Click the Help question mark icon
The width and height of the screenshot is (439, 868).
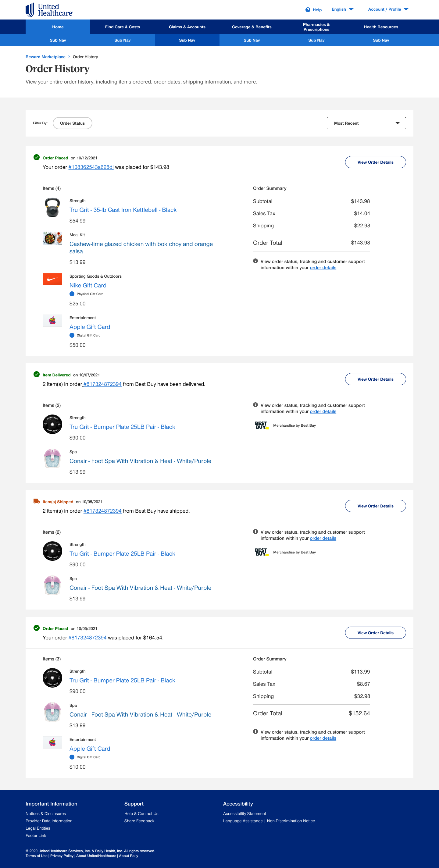coord(308,10)
